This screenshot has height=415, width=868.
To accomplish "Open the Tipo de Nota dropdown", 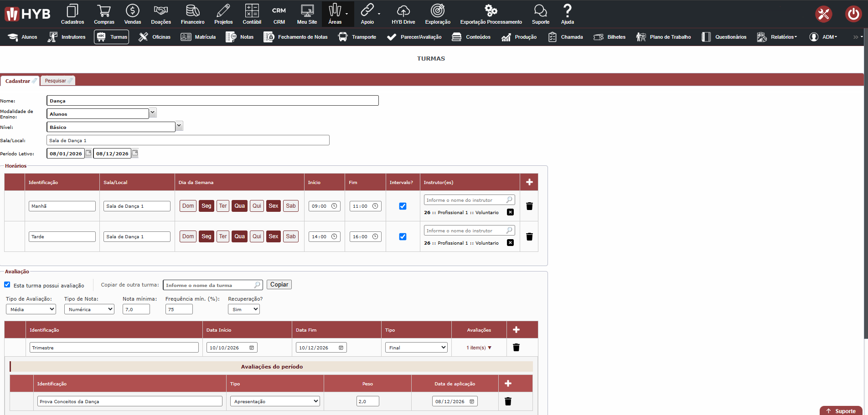I will coord(89,309).
